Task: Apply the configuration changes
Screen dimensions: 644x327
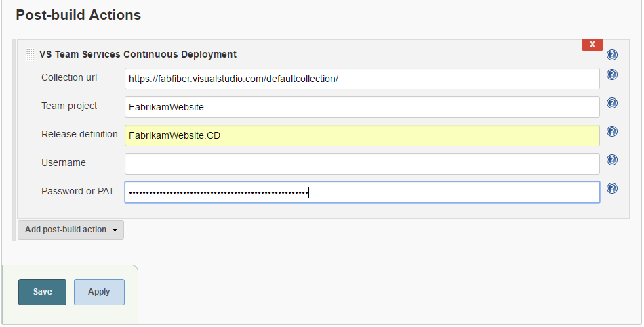Action: [x=99, y=292]
